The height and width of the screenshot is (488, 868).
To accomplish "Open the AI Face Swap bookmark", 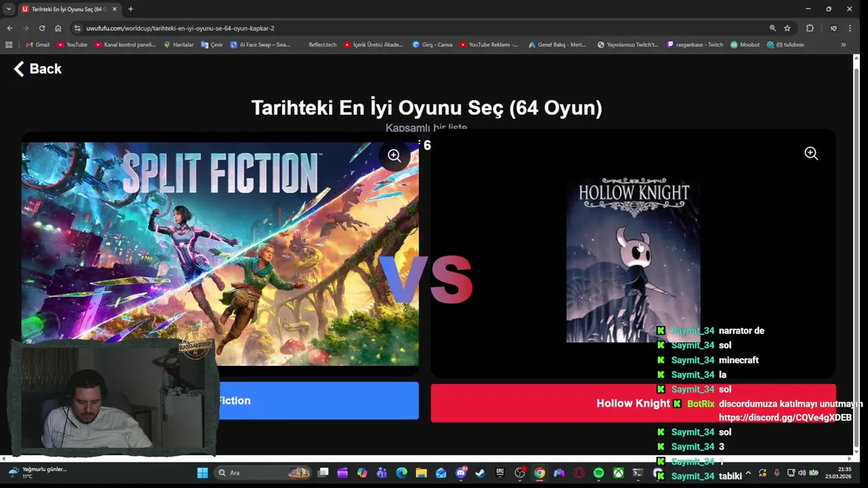I will 260,45.
